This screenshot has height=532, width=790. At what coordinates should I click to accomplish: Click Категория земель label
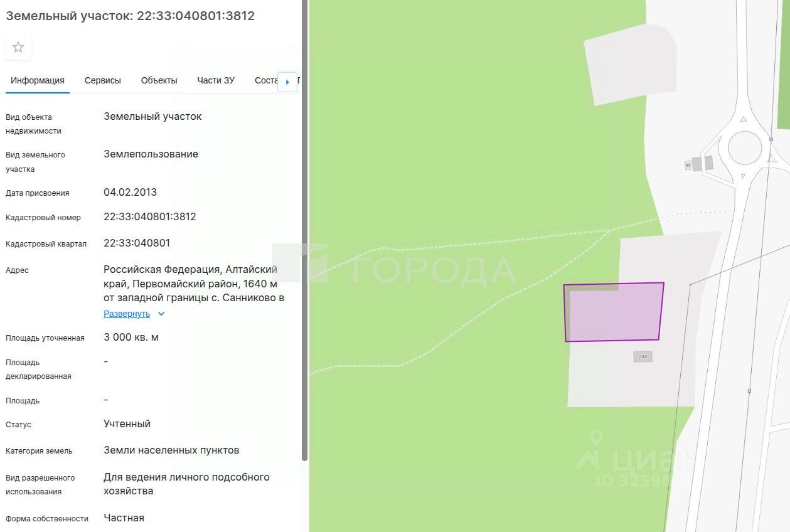tap(39, 451)
